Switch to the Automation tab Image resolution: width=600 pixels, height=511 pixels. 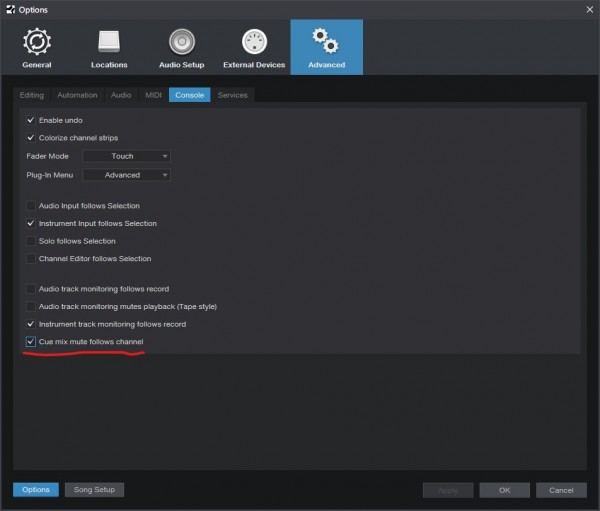[x=77, y=95]
